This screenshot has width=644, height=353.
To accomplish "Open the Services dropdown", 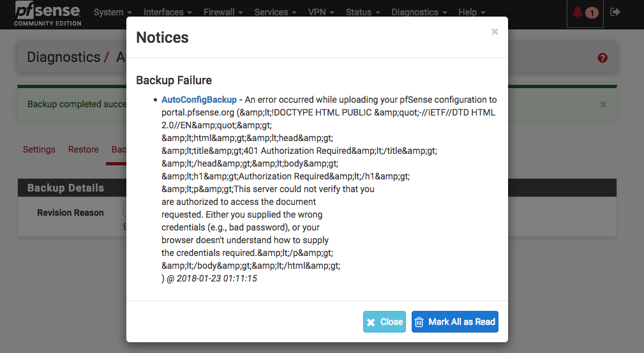I will 276,12.
